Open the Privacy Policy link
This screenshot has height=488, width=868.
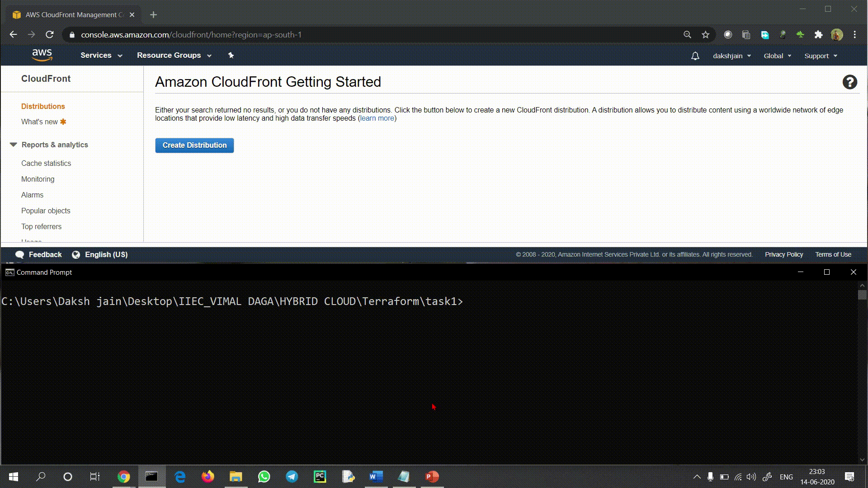(x=784, y=254)
